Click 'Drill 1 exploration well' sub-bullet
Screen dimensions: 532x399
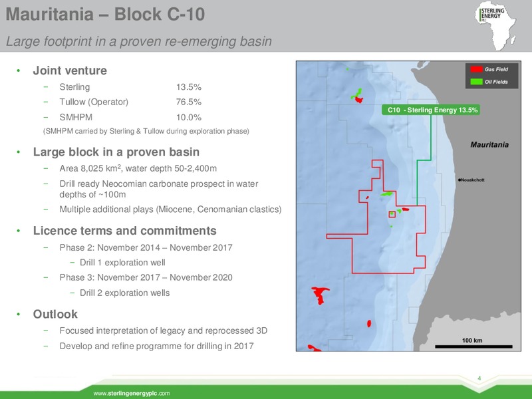(122, 263)
